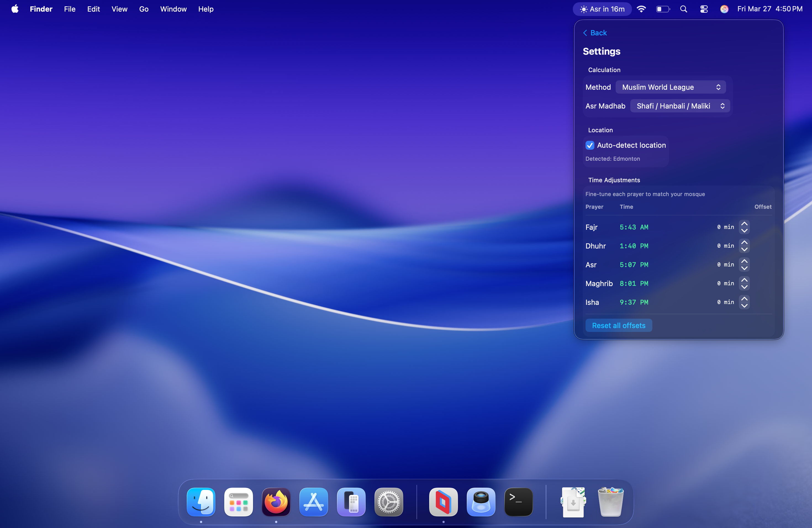Open the red hexagon app in Dock
Screen dimensions: 812x528
tap(444, 502)
